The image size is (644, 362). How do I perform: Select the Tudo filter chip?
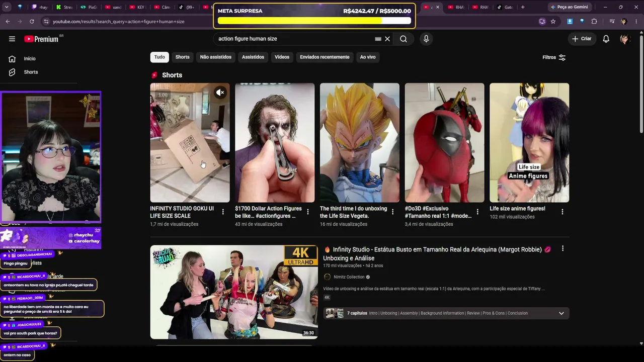pos(159,57)
